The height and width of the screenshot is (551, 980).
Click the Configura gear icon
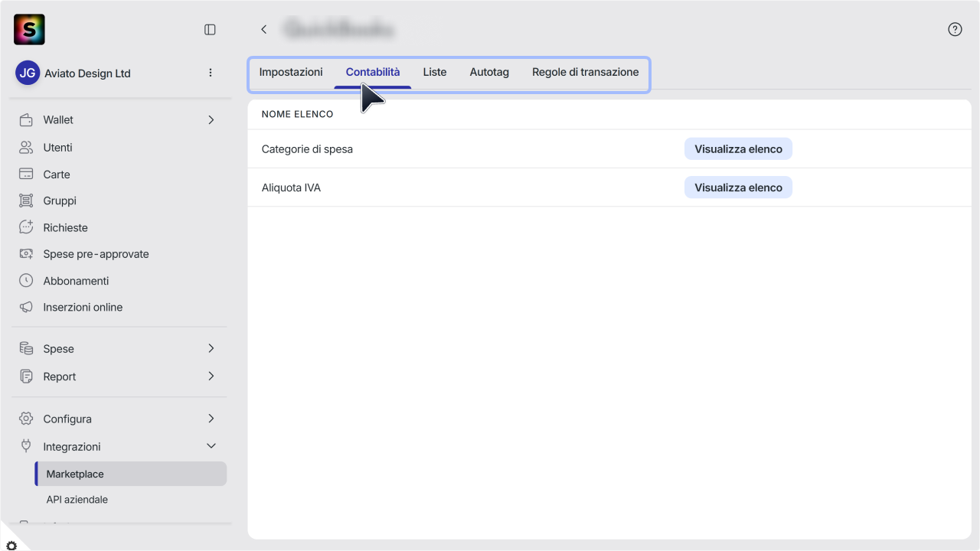point(26,419)
